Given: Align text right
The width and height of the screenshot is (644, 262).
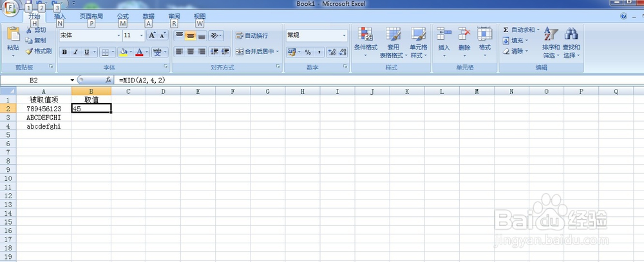Looking at the screenshot, I should 201,51.
